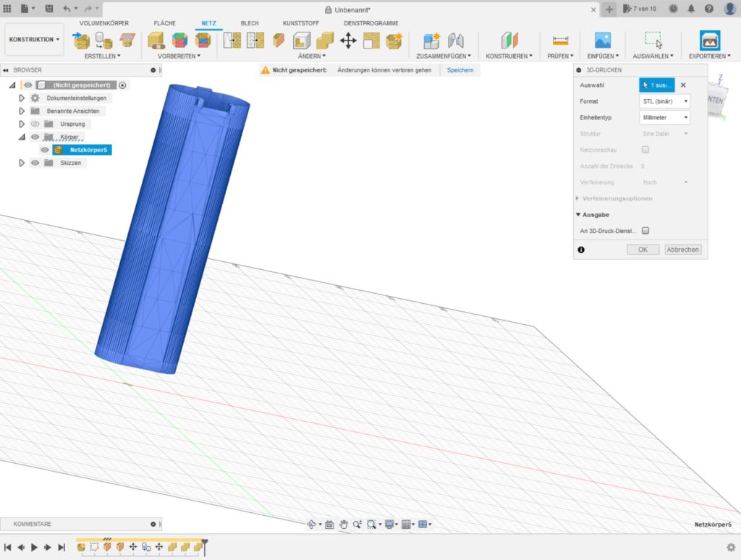Open the File menu icon
This screenshot has height=560, width=741.
[27, 9]
